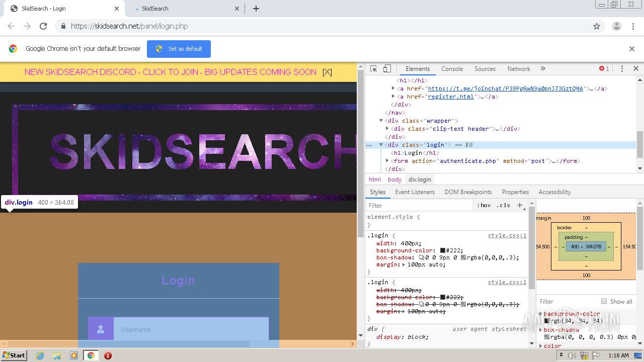The image size is (644, 362).
Task: Expand the register.html anchor node
Action: click(393, 97)
